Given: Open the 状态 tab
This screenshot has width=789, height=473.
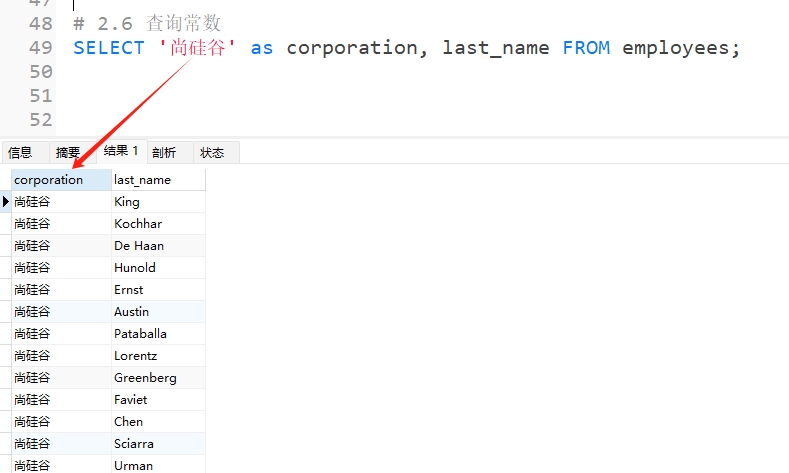Looking at the screenshot, I should [212, 153].
